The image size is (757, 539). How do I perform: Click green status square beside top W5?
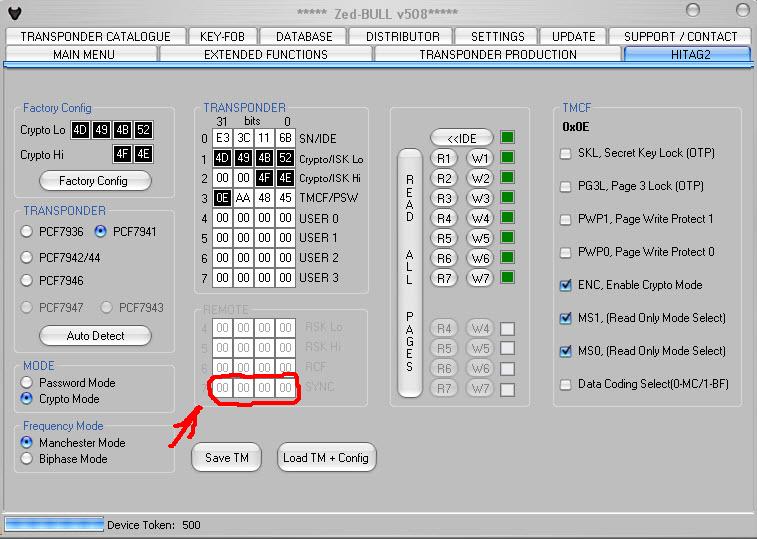(507, 237)
